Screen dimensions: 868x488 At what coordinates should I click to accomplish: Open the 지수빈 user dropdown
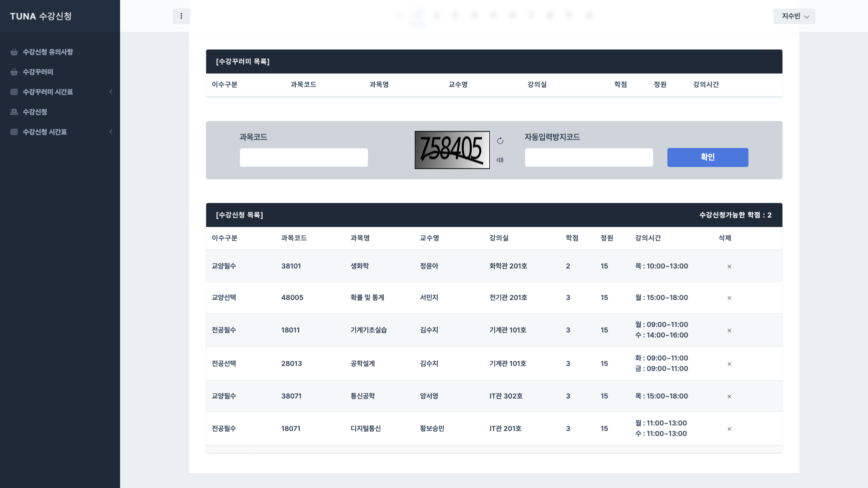[794, 16]
